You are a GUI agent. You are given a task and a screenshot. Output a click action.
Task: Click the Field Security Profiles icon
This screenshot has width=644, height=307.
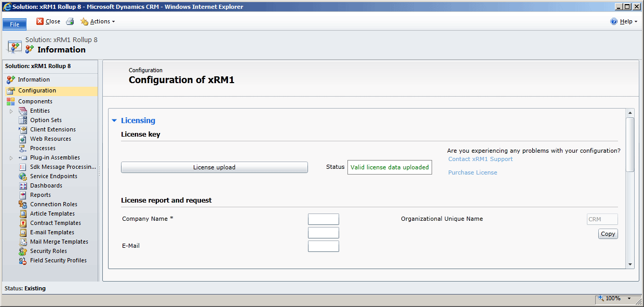click(x=23, y=260)
